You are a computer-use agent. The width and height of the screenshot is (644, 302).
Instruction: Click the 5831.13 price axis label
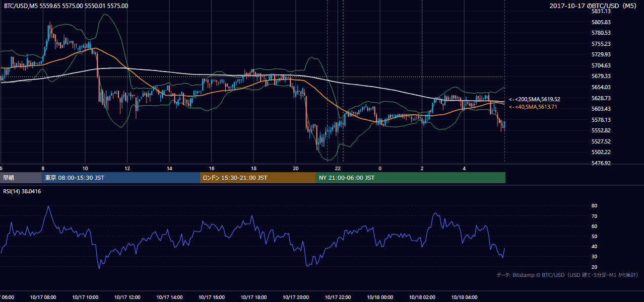(602, 11)
